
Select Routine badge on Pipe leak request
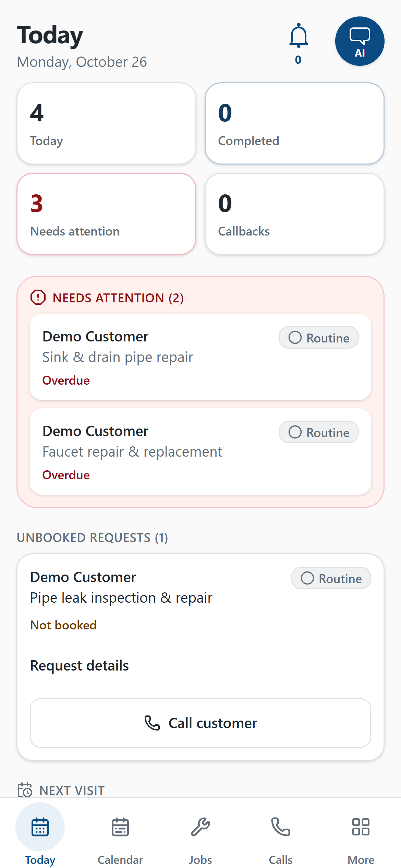331,578
